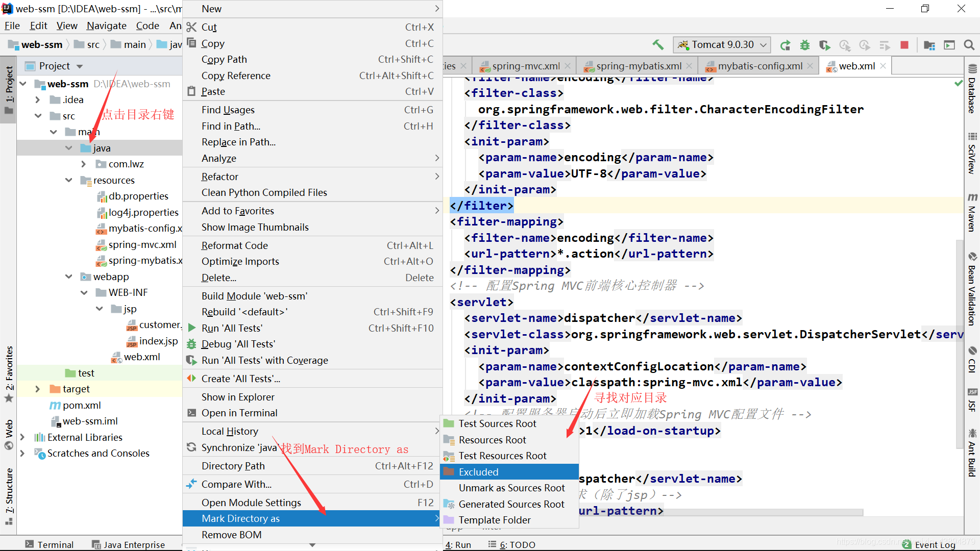The width and height of the screenshot is (980, 551).
Task: Choose Excluded in the submenu
Action: click(x=509, y=472)
